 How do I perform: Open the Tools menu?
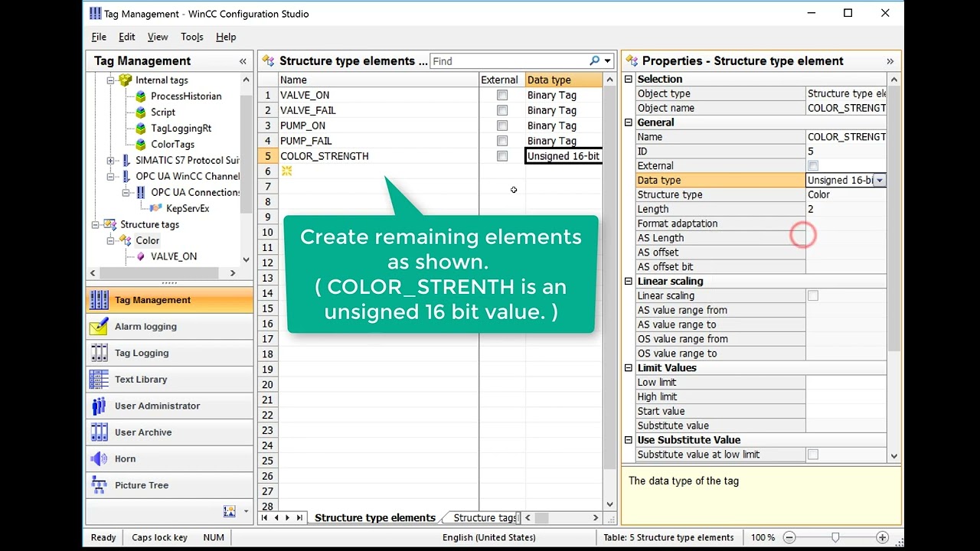coord(192,37)
